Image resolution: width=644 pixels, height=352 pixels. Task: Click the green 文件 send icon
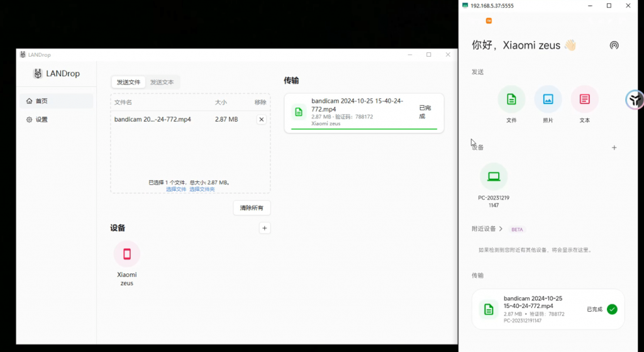511,99
